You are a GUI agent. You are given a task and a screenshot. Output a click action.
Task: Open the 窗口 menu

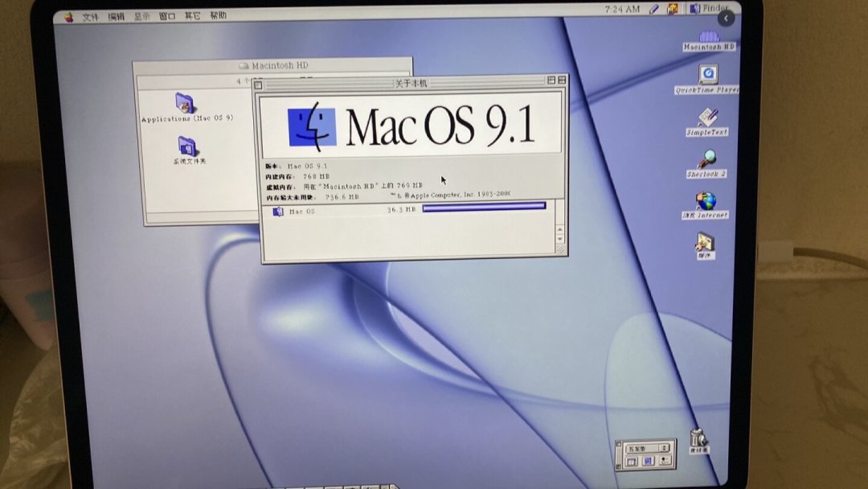pyautogui.click(x=167, y=16)
